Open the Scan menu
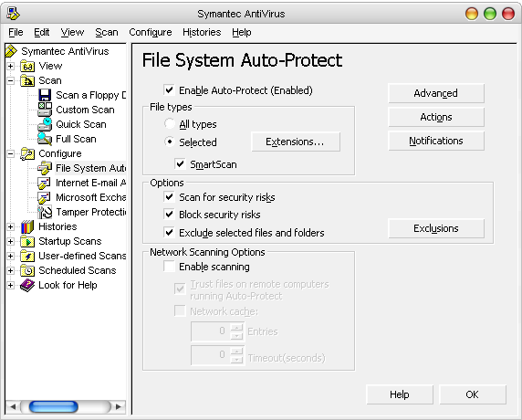Viewport: 522px width, 420px height. point(107,32)
